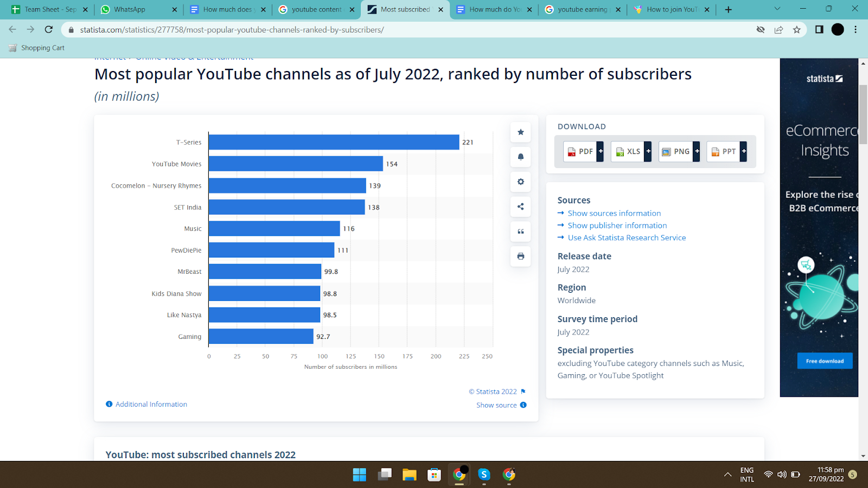Click the flag icon next to Statista 2022

click(524, 391)
